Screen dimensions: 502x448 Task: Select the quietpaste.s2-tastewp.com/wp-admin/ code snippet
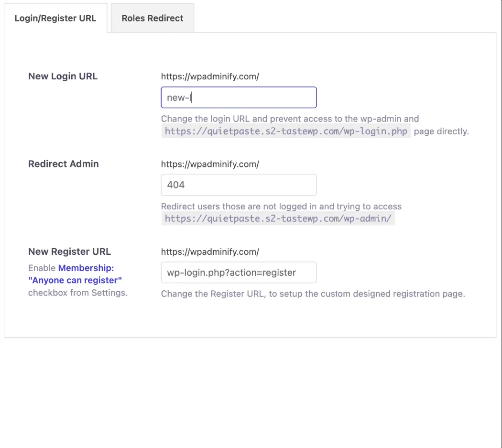[x=278, y=219]
